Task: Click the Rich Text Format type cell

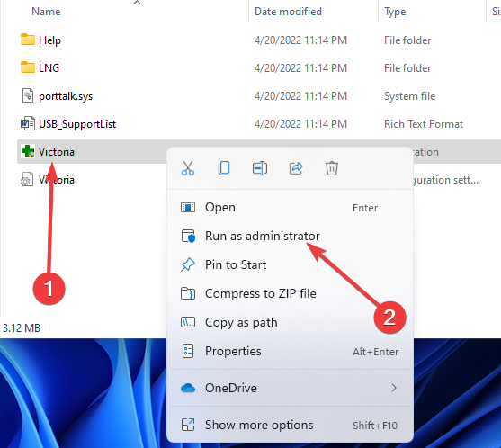Action: tap(424, 124)
